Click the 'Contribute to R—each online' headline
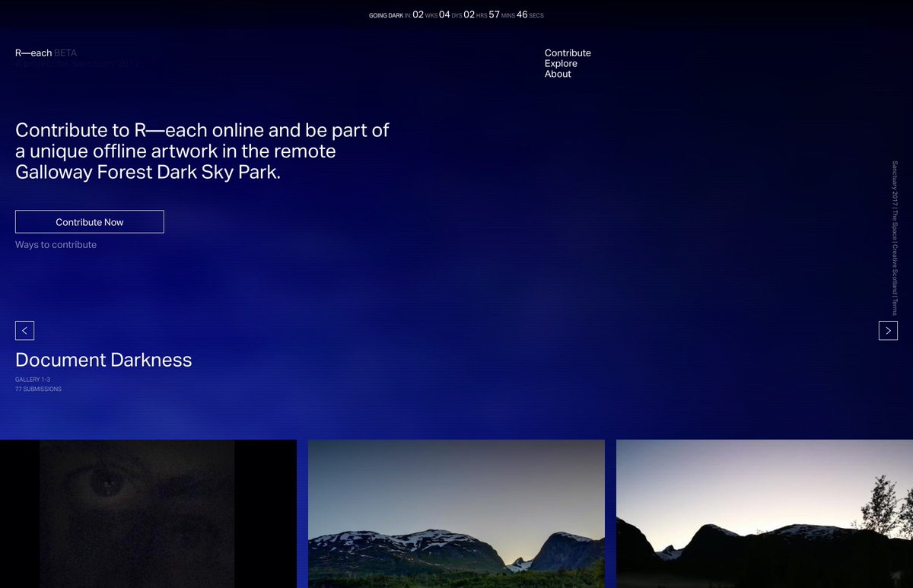Viewport: 913px width, 588px height. pyautogui.click(x=202, y=151)
